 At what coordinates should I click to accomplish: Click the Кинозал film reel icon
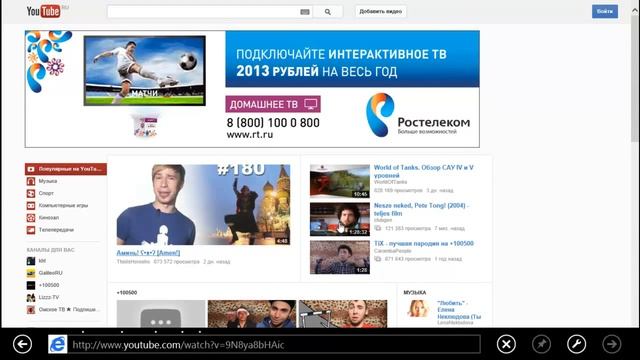(31, 218)
